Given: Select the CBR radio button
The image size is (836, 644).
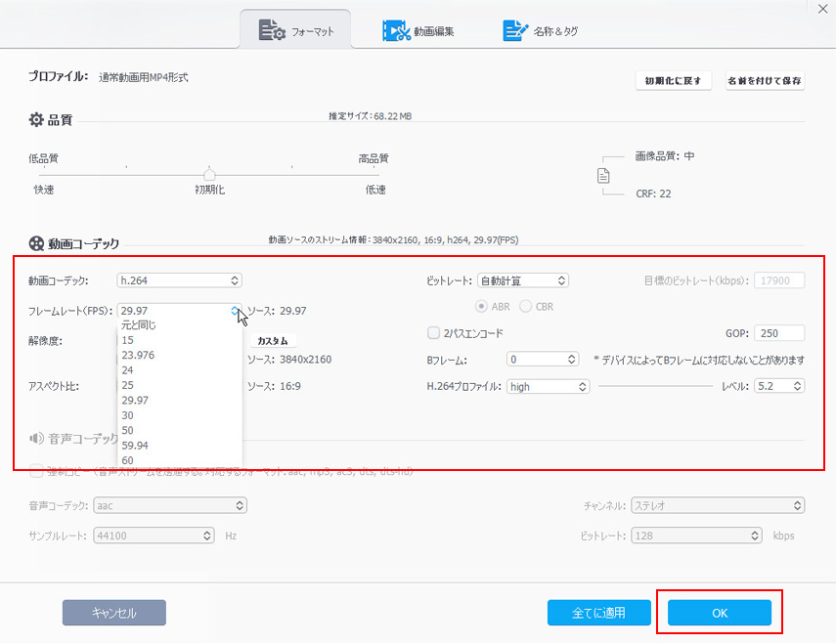Looking at the screenshot, I should click(526, 307).
